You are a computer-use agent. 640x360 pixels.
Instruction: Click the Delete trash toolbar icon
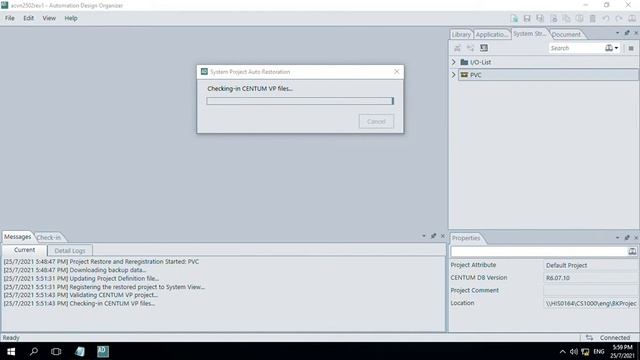pos(593,18)
